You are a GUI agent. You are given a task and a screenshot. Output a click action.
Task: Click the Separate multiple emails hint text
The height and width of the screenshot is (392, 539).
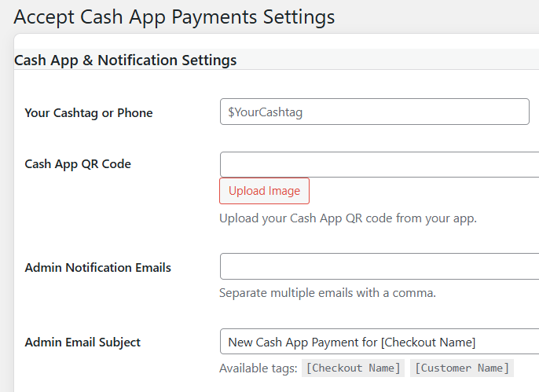click(x=328, y=293)
